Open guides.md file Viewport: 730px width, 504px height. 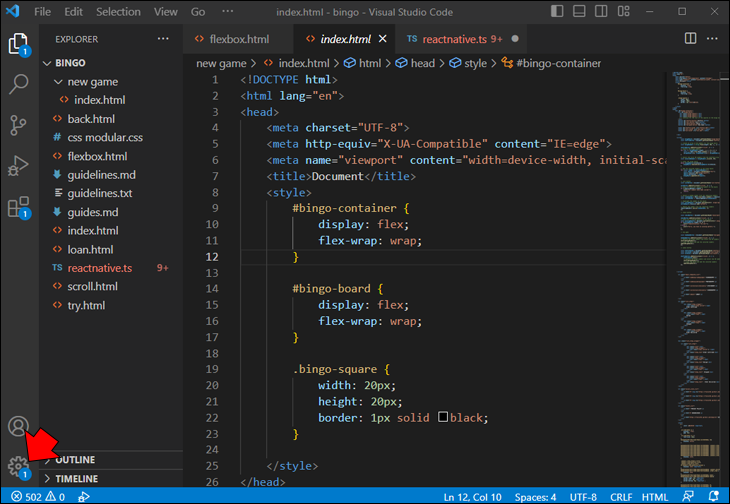pos(92,212)
